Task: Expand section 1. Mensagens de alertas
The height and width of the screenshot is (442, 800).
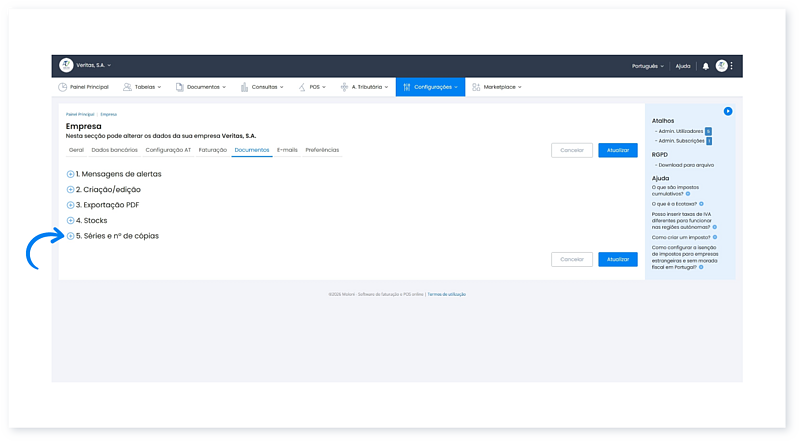Action: click(70, 174)
